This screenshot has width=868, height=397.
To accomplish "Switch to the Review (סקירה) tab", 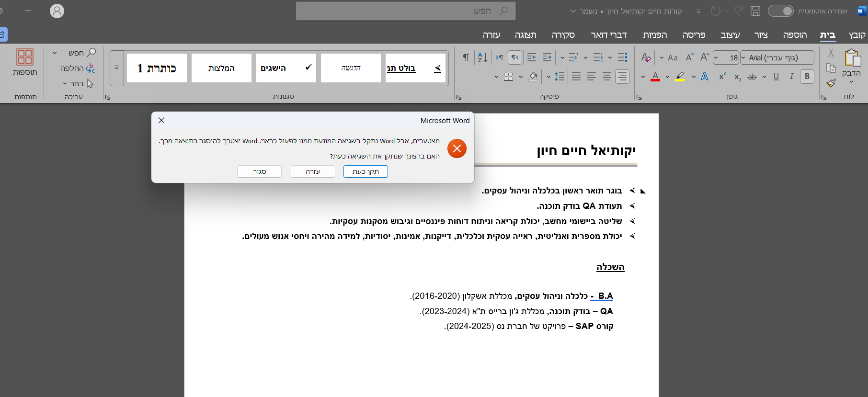I will (563, 35).
